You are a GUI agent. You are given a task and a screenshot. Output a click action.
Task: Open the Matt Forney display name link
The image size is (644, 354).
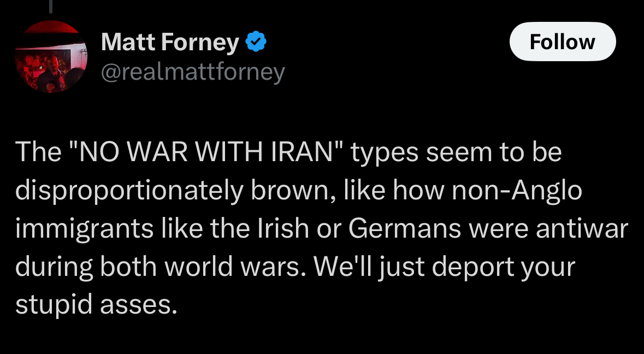coord(170,43)
